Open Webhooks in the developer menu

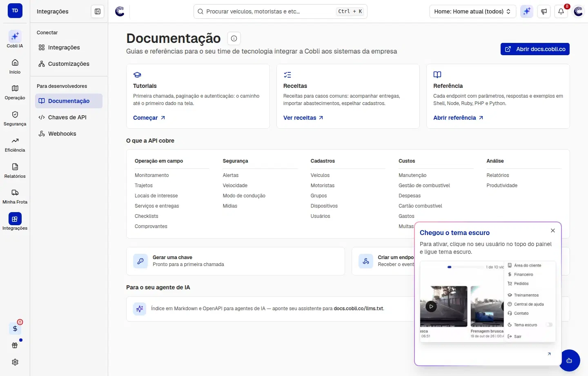point(69,134)
